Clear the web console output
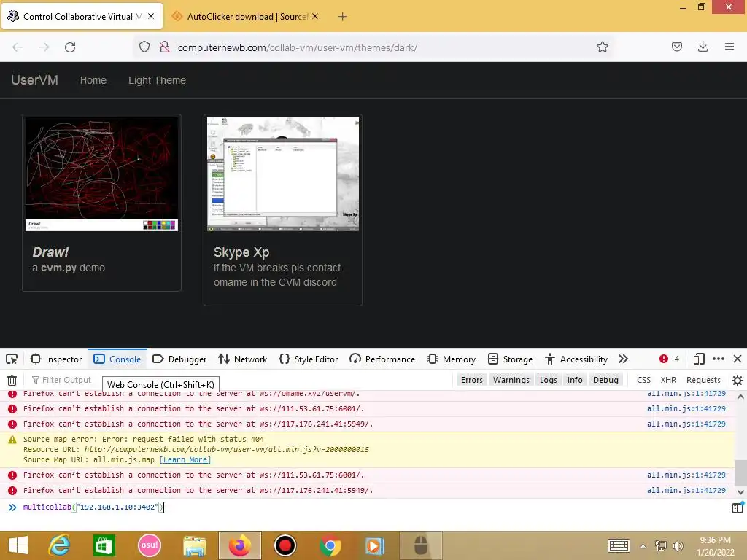This screenshot has width=747, height=560. point(12,380)
